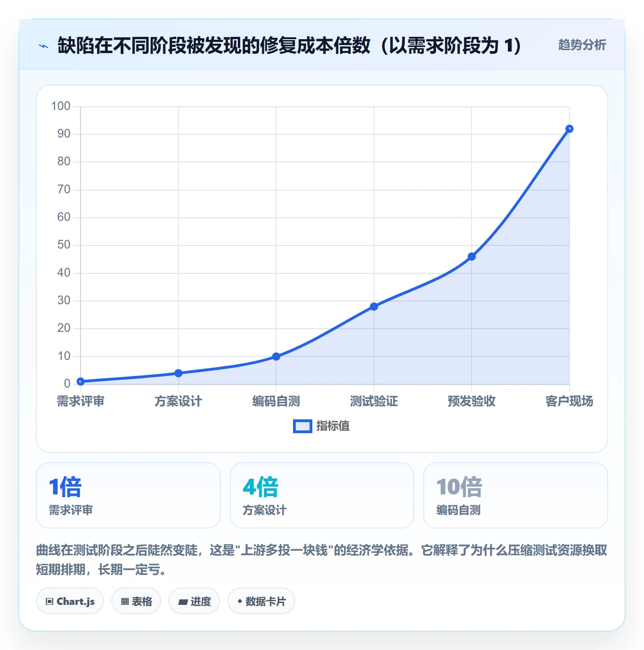The image size is (644, 650).
Task: Click the data point for 预发验收
Action: click(x=471, y=256)
